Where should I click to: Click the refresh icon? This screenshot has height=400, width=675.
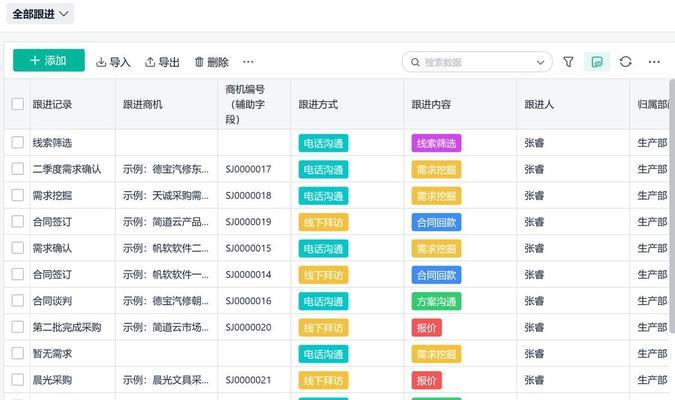[x=625, y=62]
